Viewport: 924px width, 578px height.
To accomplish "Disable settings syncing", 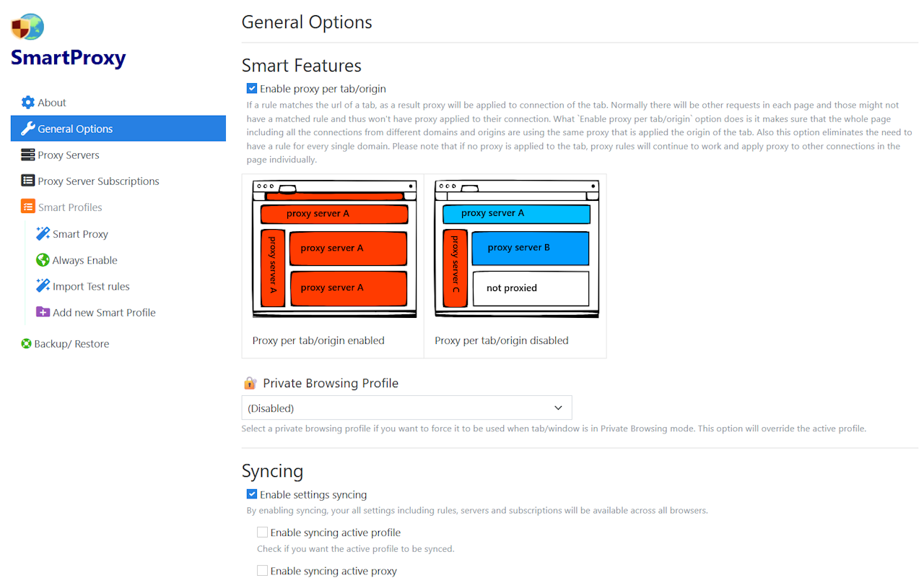I will [252, 494].
